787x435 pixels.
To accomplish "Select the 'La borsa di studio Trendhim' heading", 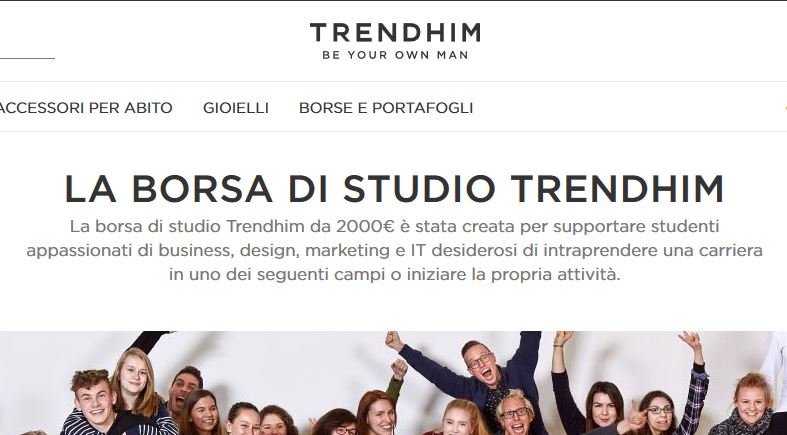I will point(394,189).
